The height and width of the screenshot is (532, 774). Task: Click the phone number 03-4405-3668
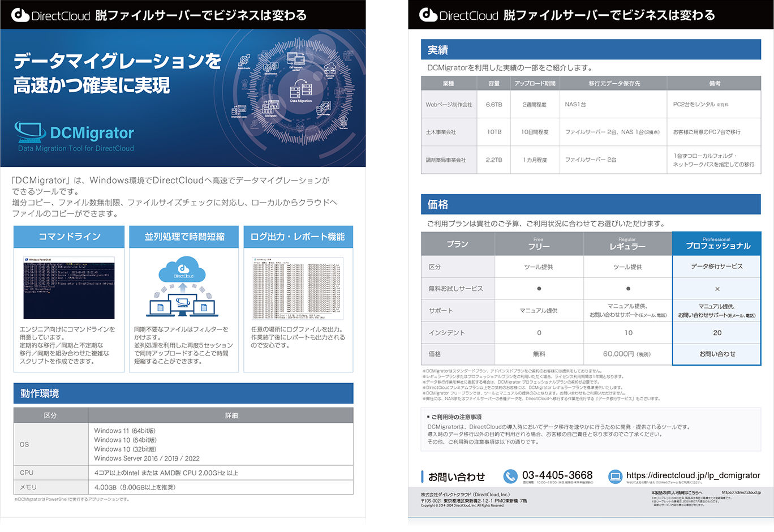557,475
